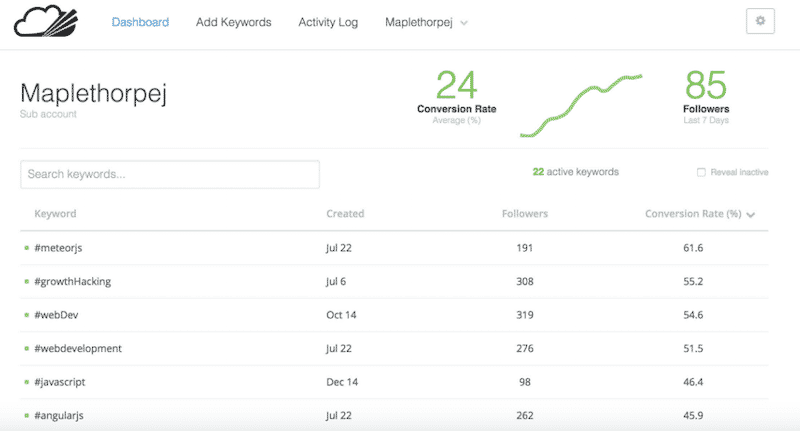Toggle sort arrow on Conversion Rate column
This screenshot has width=800, height=431.
tap(751, 214)
